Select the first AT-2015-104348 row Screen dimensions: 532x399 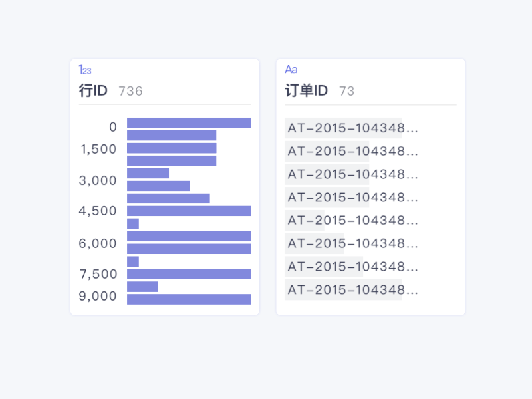(352, 128)
